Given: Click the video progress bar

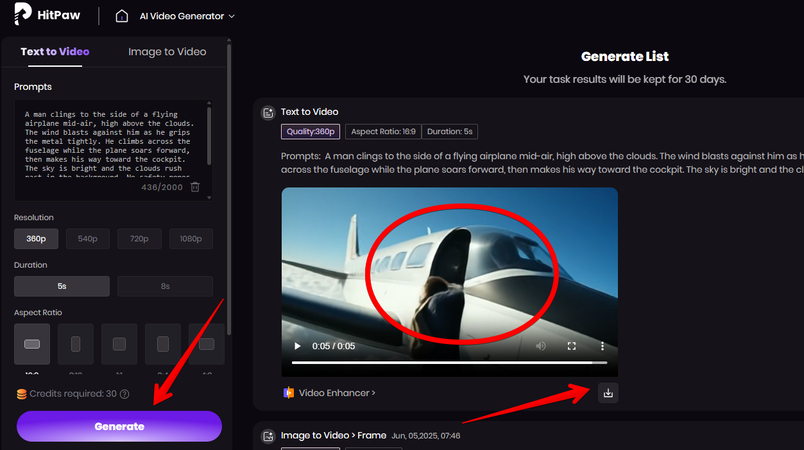Looking at the screenshot, I should pyautogui.click(x=450, y=362).
